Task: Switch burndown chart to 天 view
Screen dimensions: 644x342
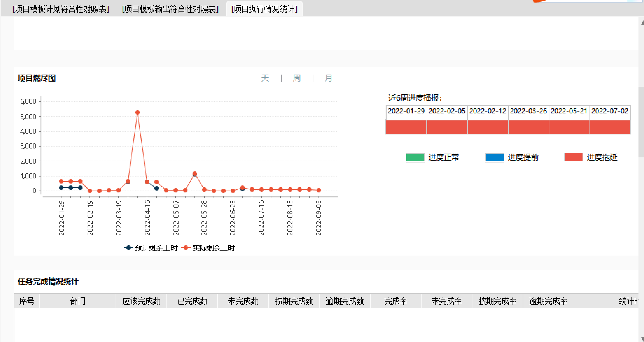Action: click(x=265, y=78)
